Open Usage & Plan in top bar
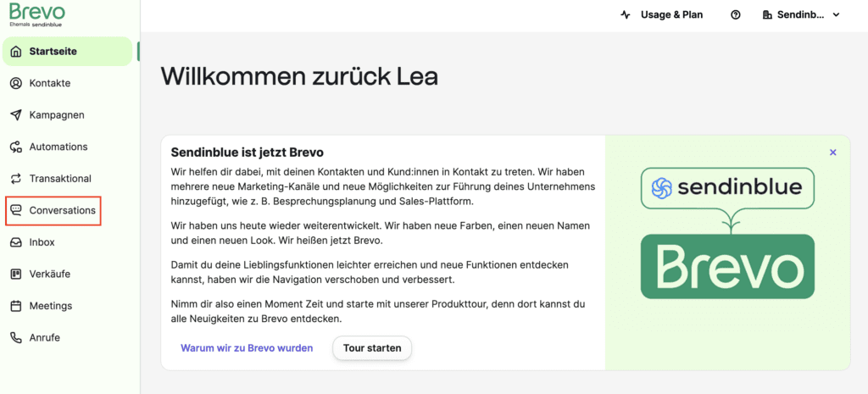This screenshot has height=394, width=868. pyautogui.click(x=661, y=15)
